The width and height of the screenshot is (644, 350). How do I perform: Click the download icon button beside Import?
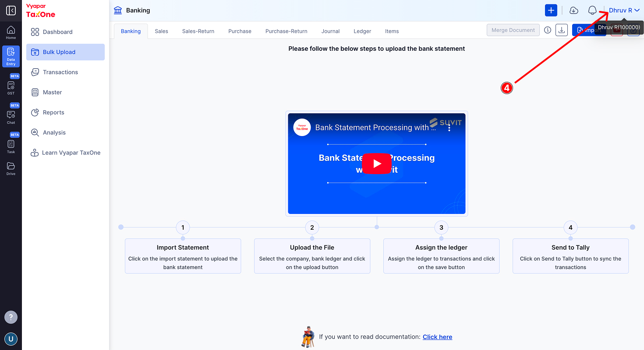[x=562, y=30]
